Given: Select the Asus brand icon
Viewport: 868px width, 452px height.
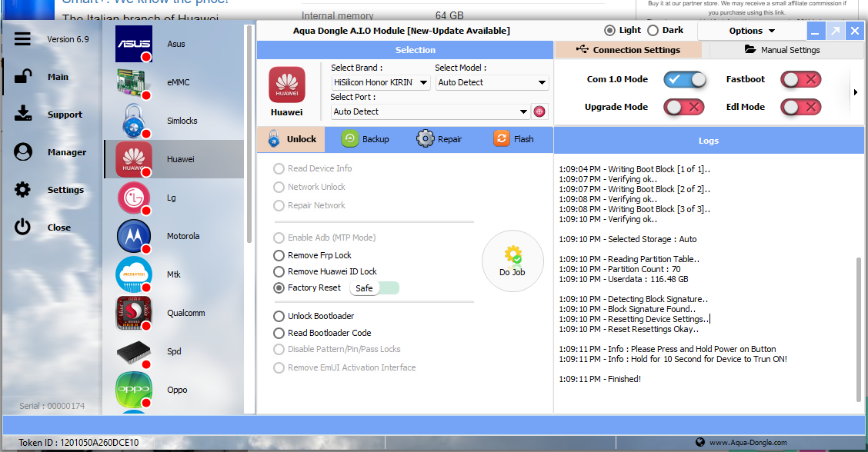Looking at the screenshot, I should (x=134, y=45).
